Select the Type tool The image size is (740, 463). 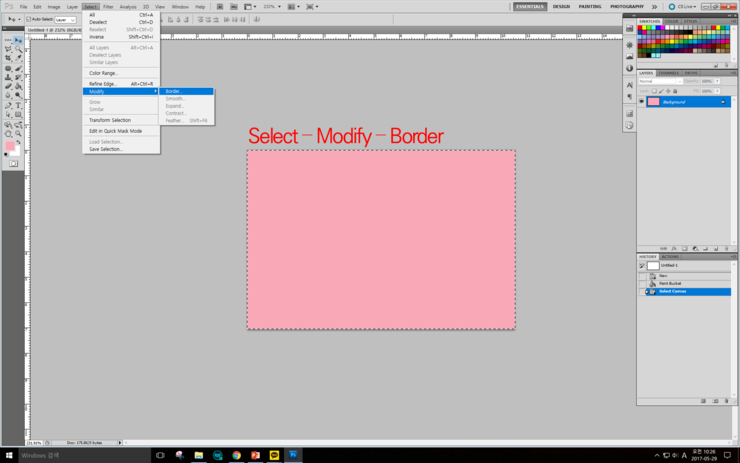[18, 105]
